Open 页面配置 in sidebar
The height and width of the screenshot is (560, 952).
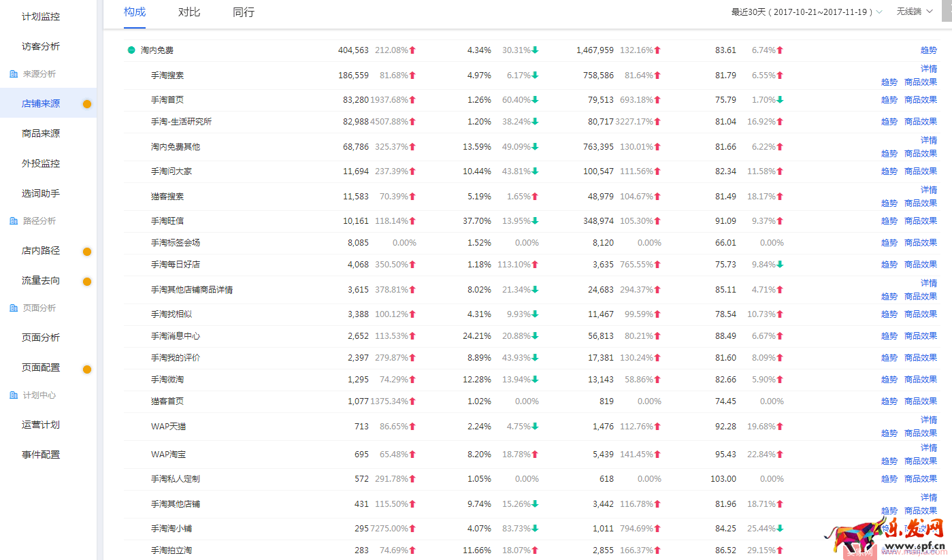pyautogui.click(x=41, y=367)
